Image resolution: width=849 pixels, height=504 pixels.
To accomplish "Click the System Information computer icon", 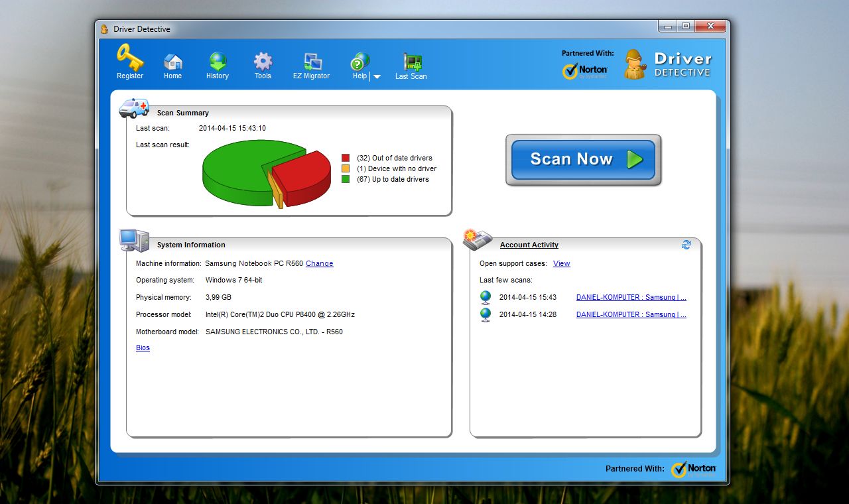I will tap(133, 239).
